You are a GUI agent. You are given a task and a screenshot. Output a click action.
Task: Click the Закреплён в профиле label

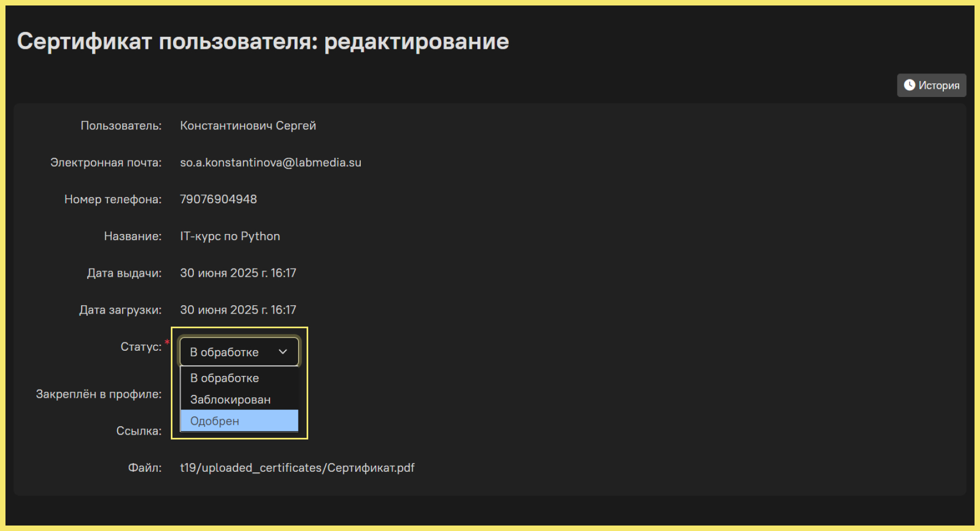click(x=99, y=394)
